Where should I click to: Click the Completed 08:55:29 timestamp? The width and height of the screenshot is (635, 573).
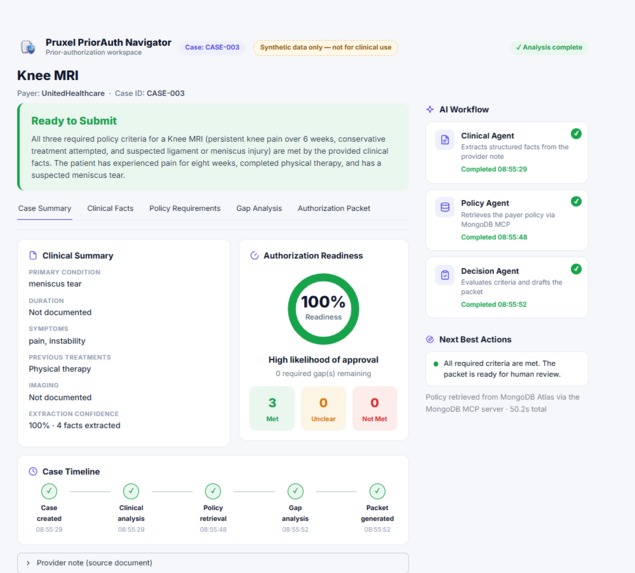[494, 169]
